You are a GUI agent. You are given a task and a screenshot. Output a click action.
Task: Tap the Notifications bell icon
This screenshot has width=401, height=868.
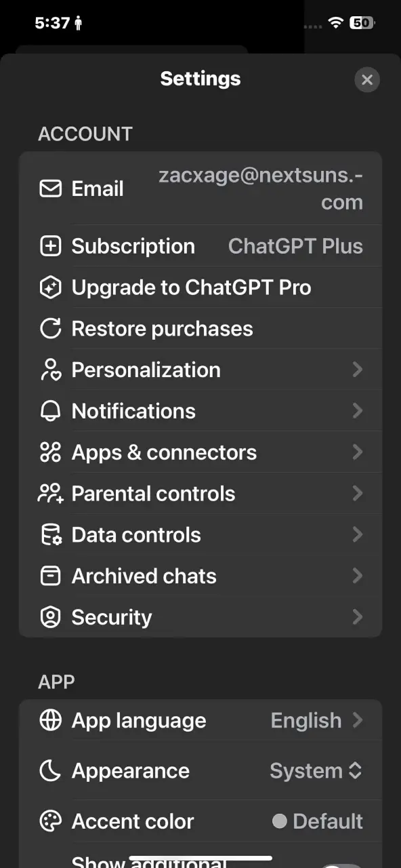(x=51, y=411)
